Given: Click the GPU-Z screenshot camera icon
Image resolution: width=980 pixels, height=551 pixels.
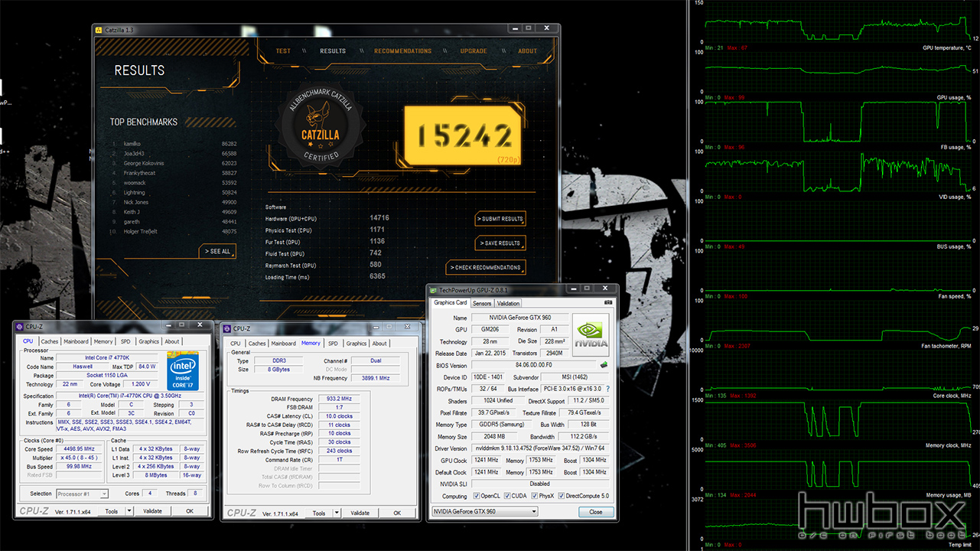Looking at the screenshot, I should [608, 302].
